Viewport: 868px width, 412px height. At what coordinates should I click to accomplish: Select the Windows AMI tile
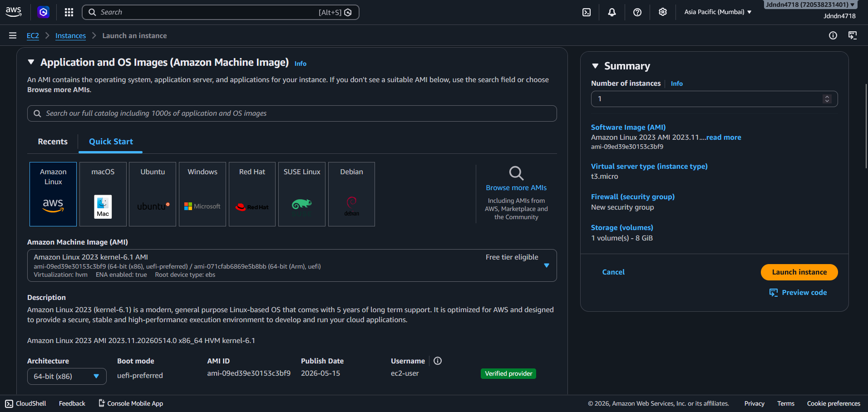tap(202, 194)
